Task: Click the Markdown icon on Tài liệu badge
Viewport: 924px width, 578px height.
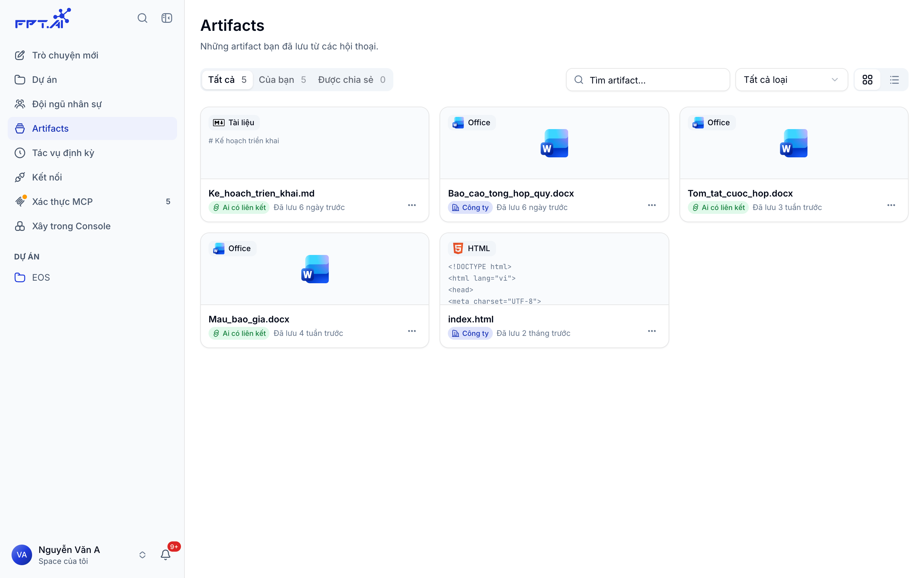Action: click(x=219, y=122)
